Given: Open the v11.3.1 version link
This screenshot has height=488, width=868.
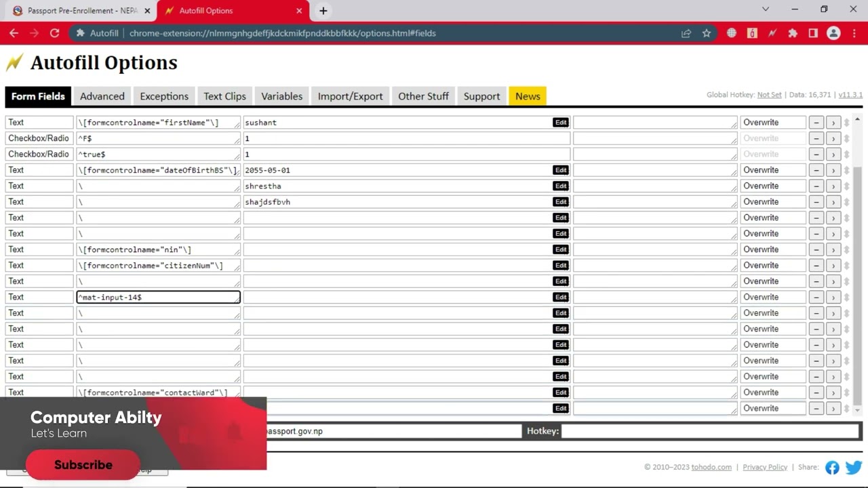Looking at the screenshot, I should (x=850, y=95).
